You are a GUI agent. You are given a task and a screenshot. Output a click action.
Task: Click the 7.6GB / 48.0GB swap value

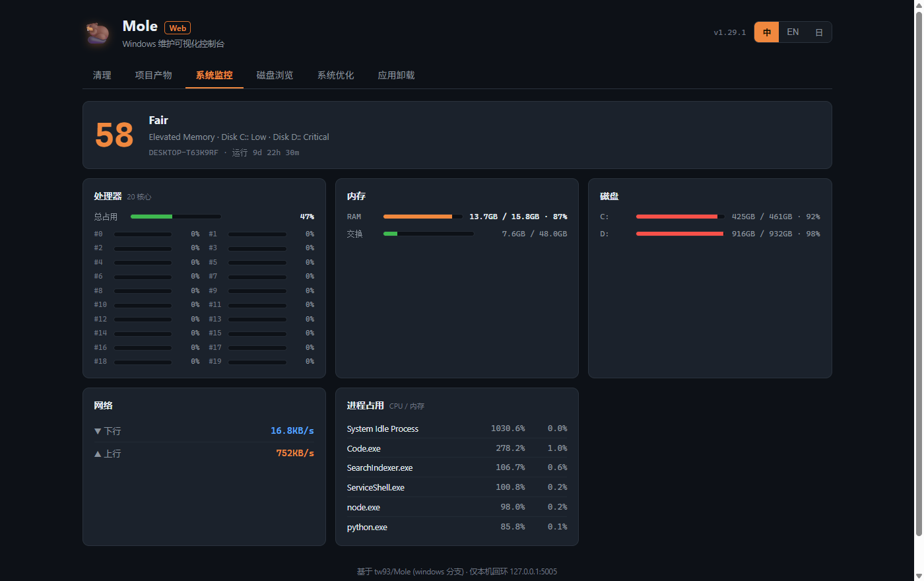[535, 234]
